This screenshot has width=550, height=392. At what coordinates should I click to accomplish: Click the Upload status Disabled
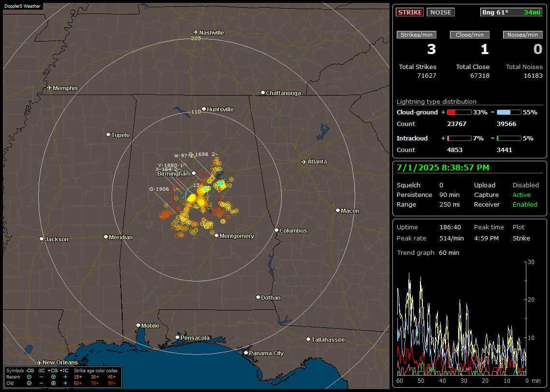coord(525,185)
